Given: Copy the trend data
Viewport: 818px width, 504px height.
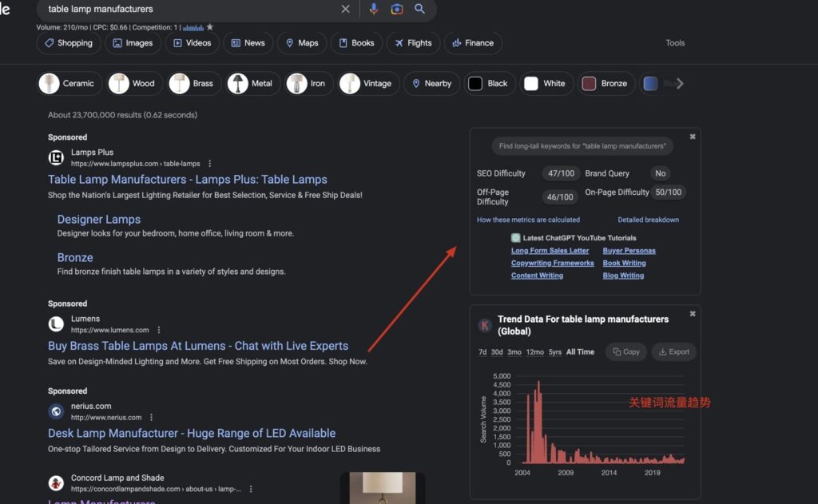Looking at the screenshot, I should [626, 352].
